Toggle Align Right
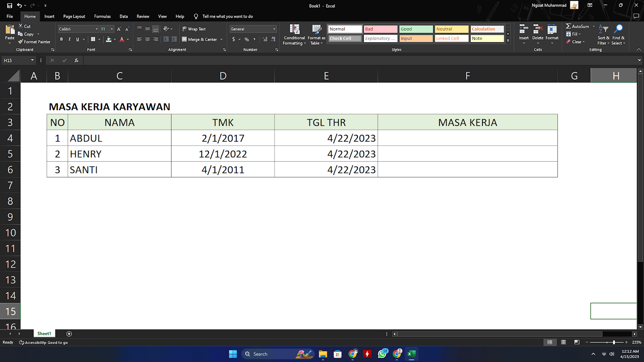 click(x=155, y=39)
